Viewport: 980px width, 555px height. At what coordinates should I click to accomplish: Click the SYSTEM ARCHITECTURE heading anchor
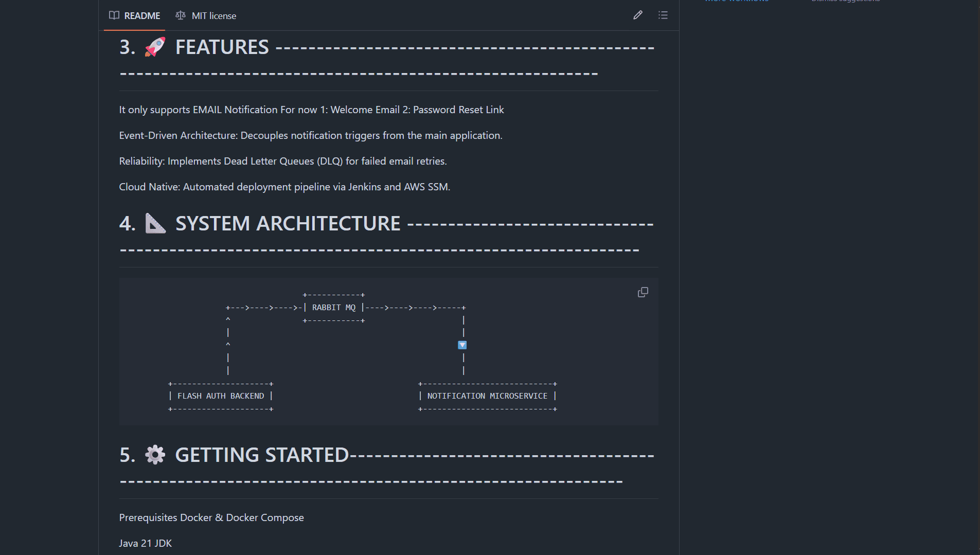point(288,223)
